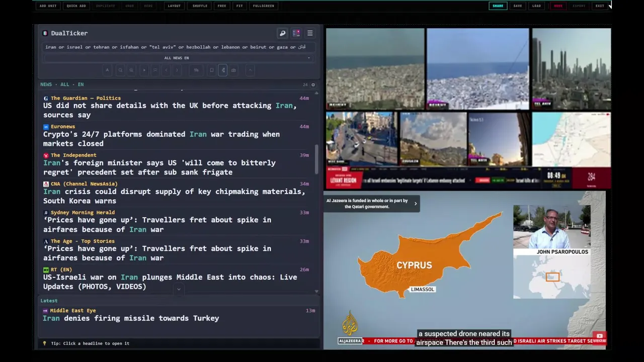
Task: Click the previous arrow icon in ticker toolbar
Action: click(167, 70)
